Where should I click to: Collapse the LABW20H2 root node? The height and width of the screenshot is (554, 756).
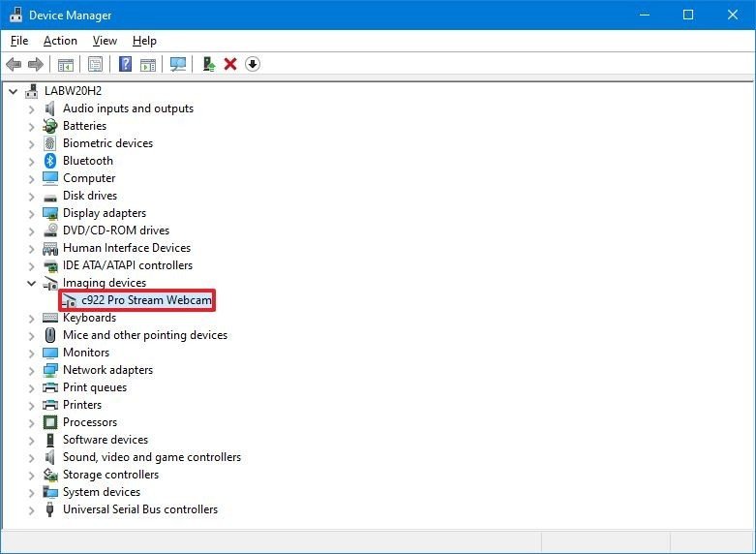point(13,91)
